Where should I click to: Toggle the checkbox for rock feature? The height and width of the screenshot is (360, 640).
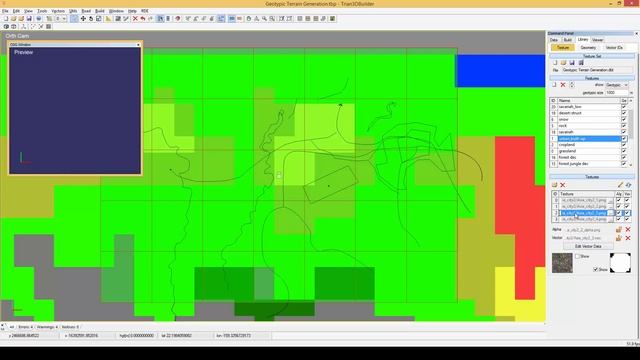pos(624,126)
